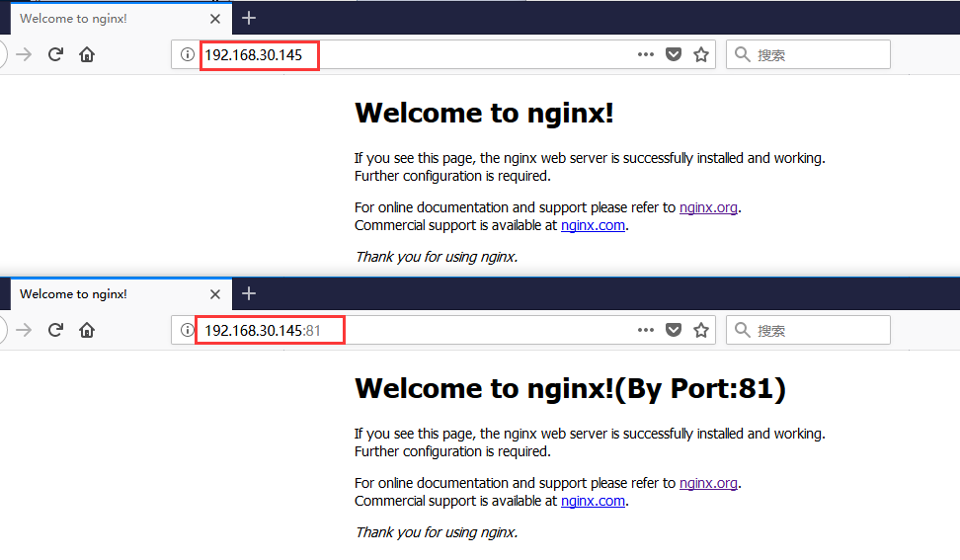The width and height of the screenshot is (960, 560).
Task: Reload the page in the top browser
Action: coord(55,54)
